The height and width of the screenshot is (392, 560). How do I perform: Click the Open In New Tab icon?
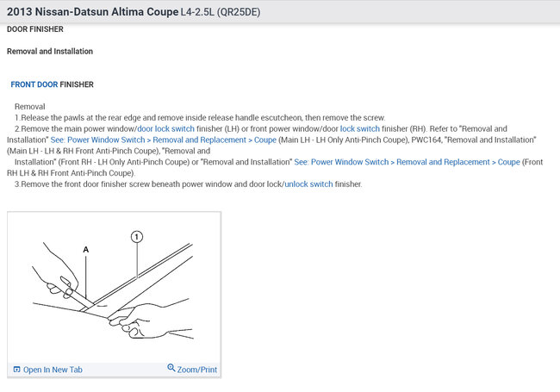pyautogui.click(x=17, y=370)
